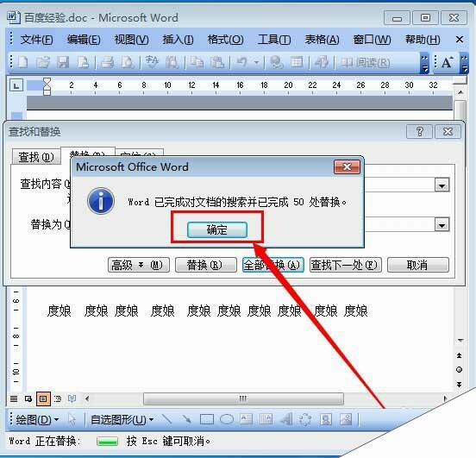Select the Line drawing tool

point(166,420)
